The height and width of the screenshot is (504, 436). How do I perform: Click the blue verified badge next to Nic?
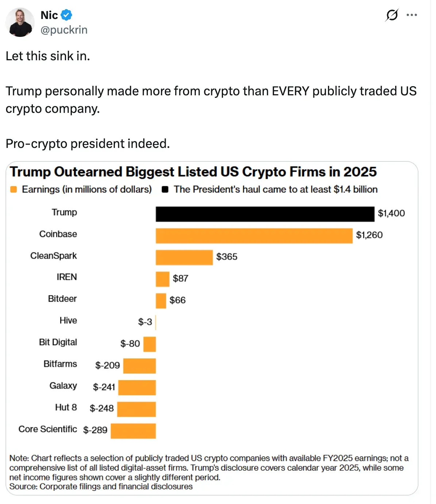click(x=66, y=15)
